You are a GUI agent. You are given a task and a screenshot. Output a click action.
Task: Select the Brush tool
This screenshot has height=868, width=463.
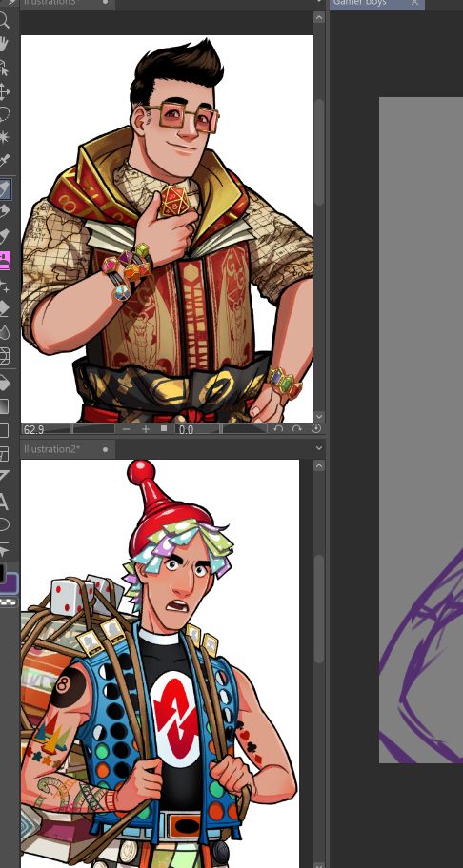(5, 236)
